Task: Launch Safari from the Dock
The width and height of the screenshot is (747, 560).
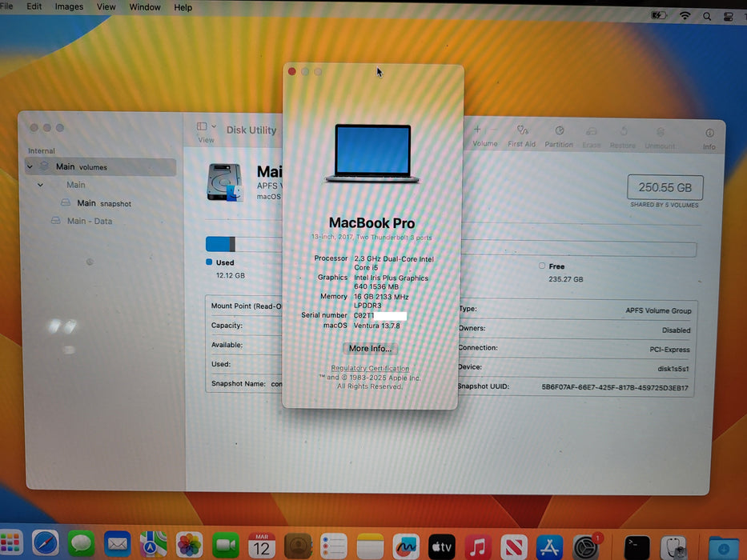Action: click(46, 543)
